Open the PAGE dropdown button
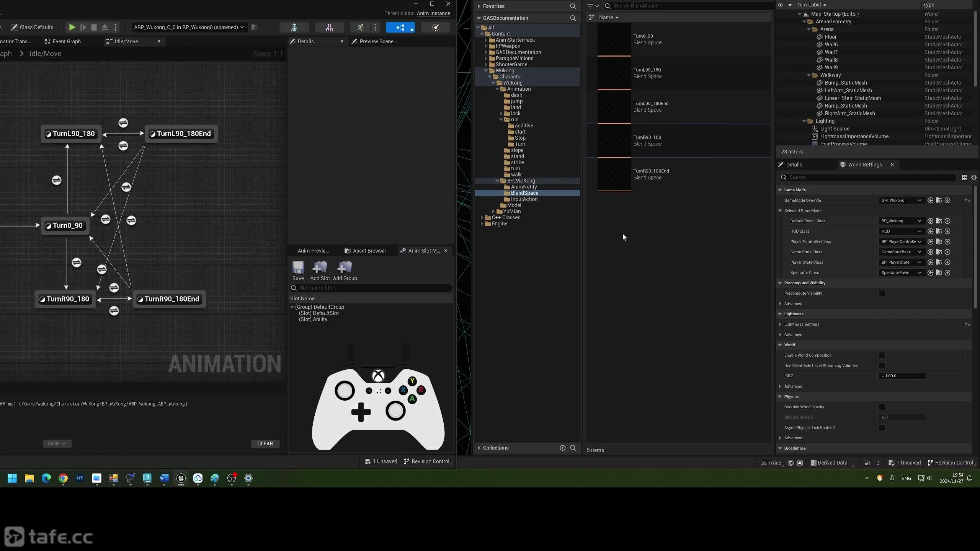The image size is (980, 551). pyautogui.click(x=57, y=443)
